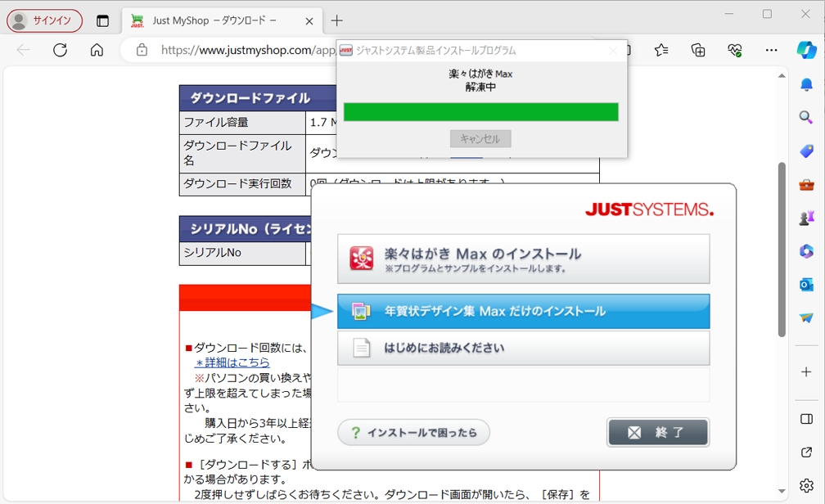The height and width of the screenshot is (504, 825).
Task: Open the tab actions menu icon
Action: (102, 21)
